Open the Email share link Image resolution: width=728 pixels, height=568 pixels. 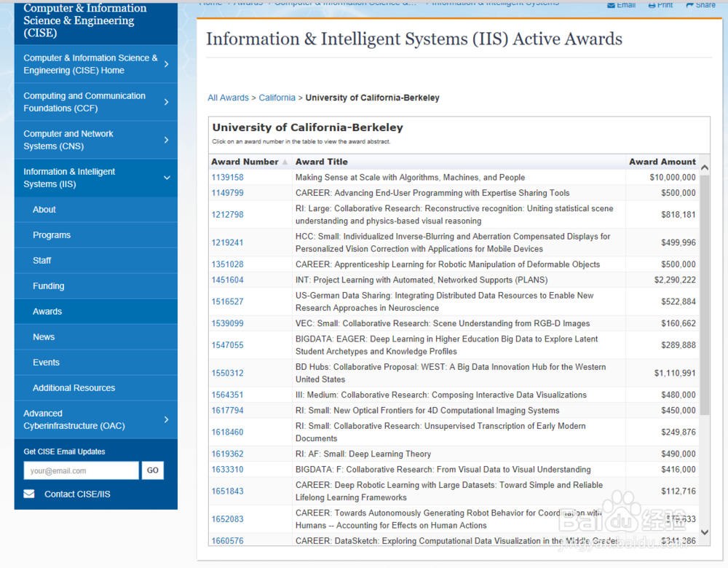pos(621,4)
